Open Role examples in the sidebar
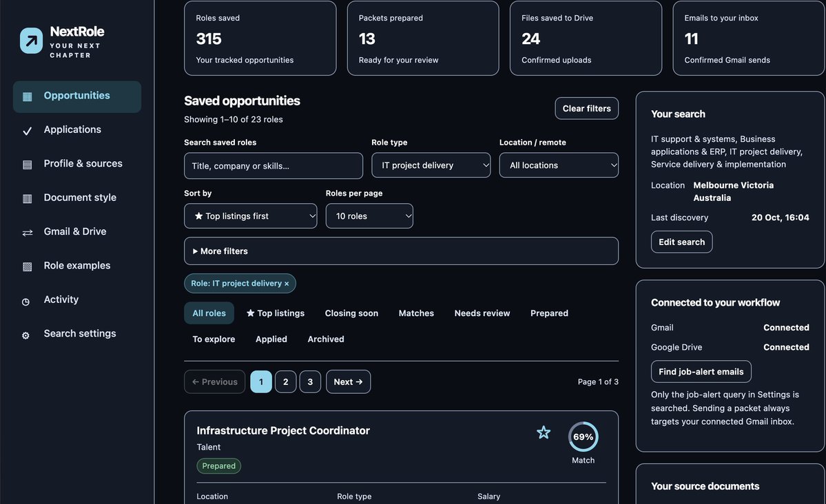 tap(77, 266)
